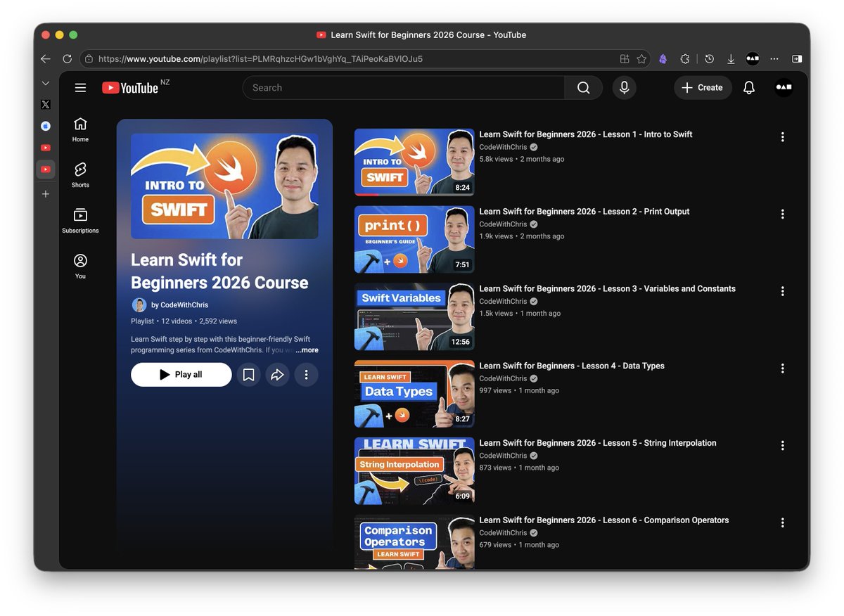Viewport: 844px width, 616px height.
Task: Open playlist more-actions three-dot menu
Action: click(x=306, y=375)
